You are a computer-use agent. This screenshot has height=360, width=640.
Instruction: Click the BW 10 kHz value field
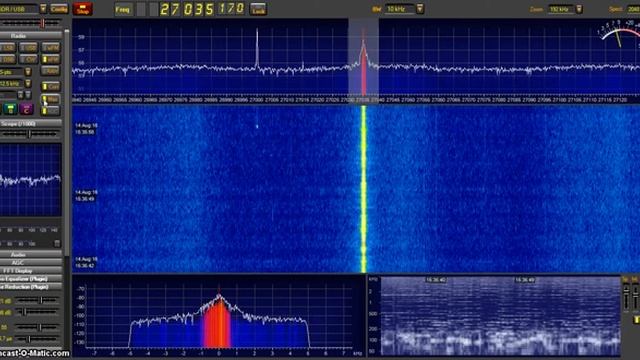click(x=400, y=9)
